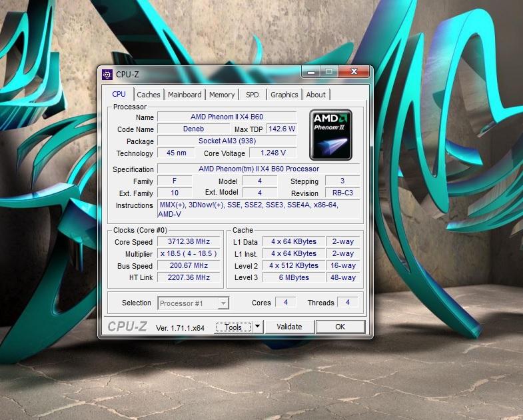Click the Core Voltage value '1.248 V'
523x420 pixels.
273,153
